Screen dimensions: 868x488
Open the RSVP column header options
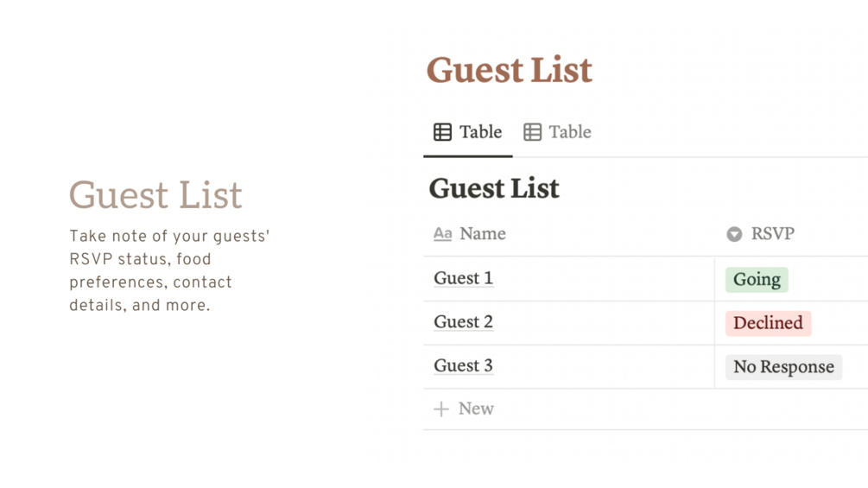772,234
